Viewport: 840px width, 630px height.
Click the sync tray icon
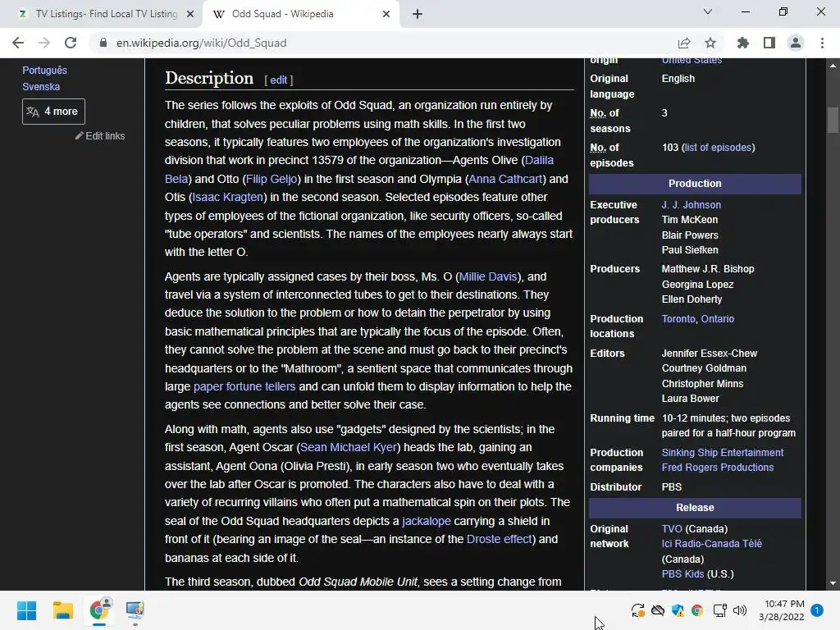tap(637, 610)
